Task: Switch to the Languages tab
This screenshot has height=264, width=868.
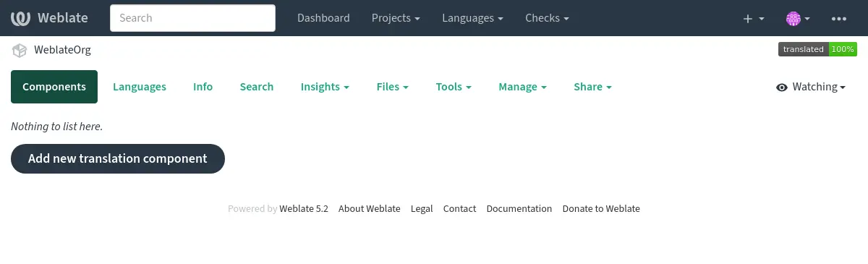Action: [140, 87]
